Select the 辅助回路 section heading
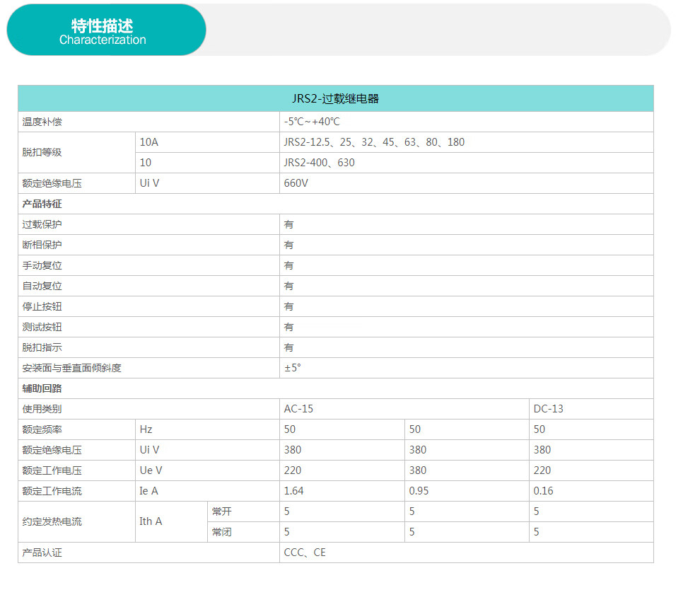Viewport: 700px width, 590px height. (42, 388)
